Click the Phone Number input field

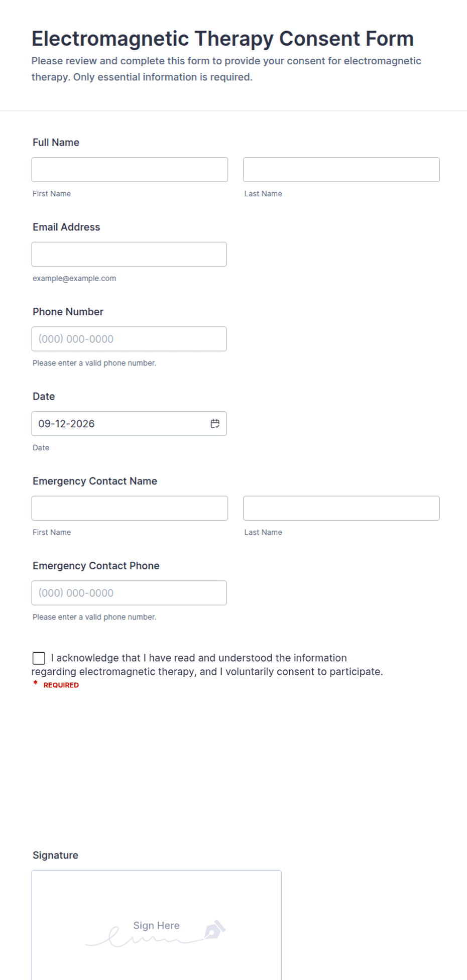(129, 339)
